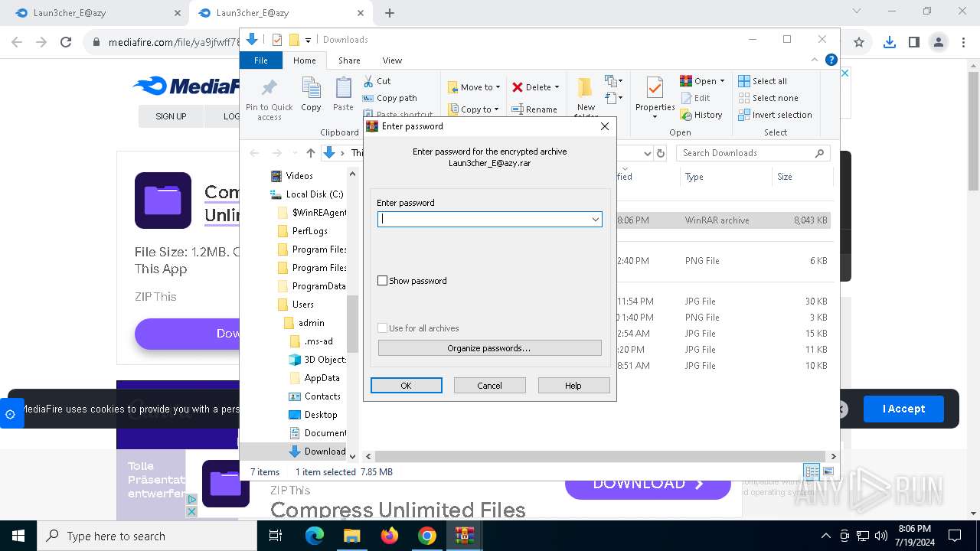Click Chrome download icon in toolbar
The image size is (980, 551).
pos(889,43)
